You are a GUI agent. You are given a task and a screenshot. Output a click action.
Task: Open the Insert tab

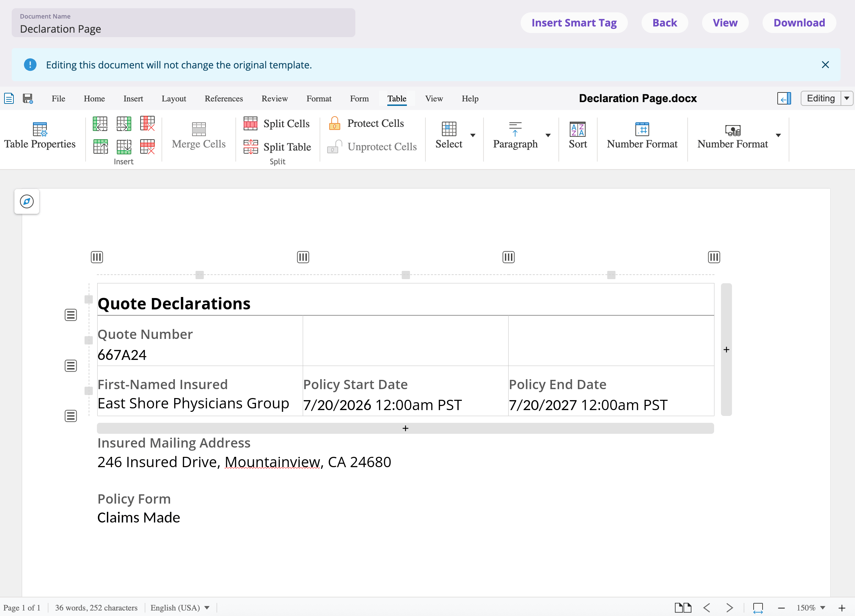tap(133, 99)
